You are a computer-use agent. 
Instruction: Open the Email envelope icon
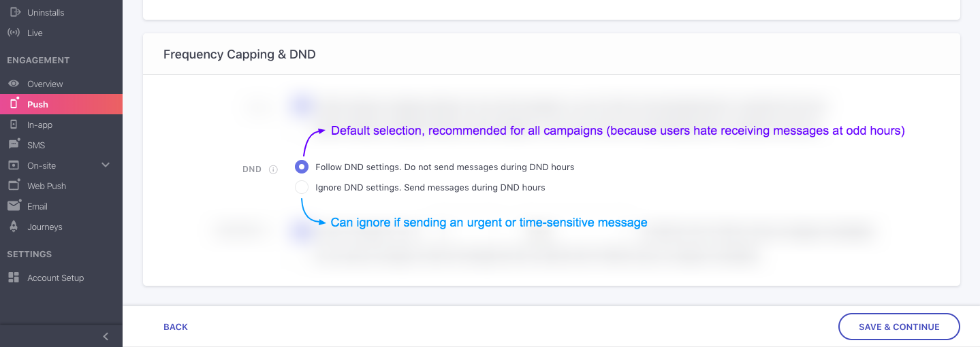pos(14,205)
